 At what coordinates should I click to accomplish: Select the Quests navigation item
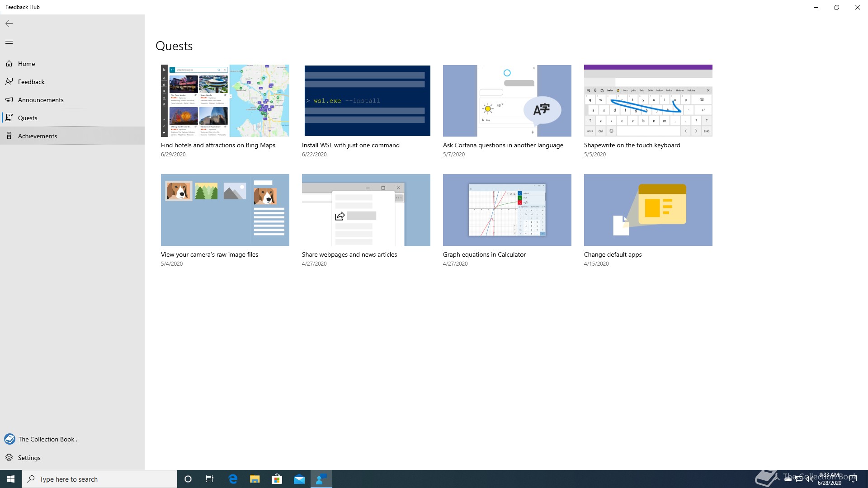(72, 118)
